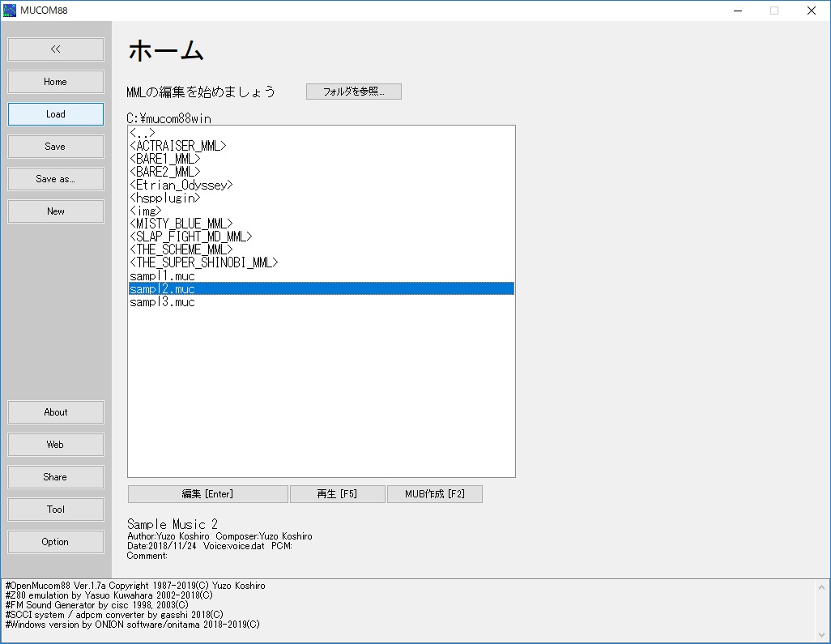
Task: Click the #OpenMucom88 Ver.1.7a log line
Action: pos(135,586)
